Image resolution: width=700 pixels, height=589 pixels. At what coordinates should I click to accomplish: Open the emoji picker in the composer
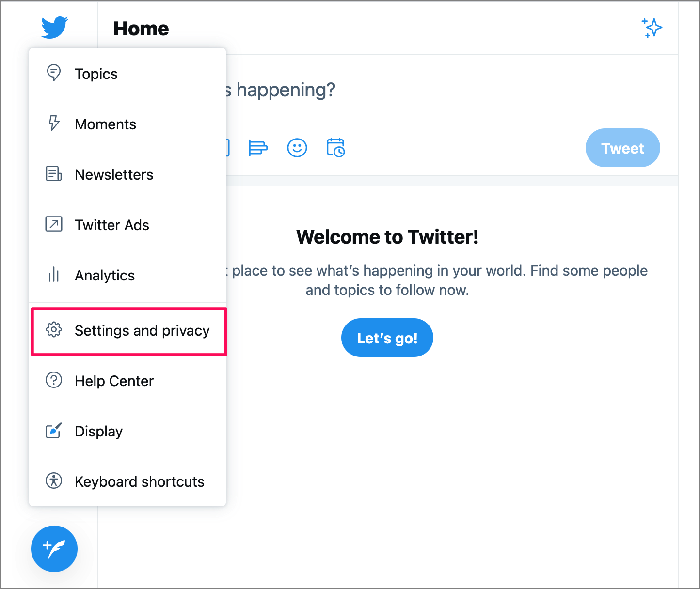(297, 148)
